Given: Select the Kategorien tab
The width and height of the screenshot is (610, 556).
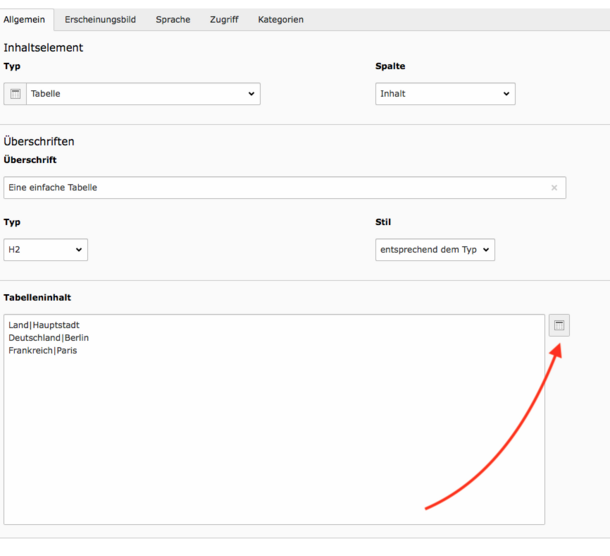Looking at the screenshot, I should coord(281,19).
